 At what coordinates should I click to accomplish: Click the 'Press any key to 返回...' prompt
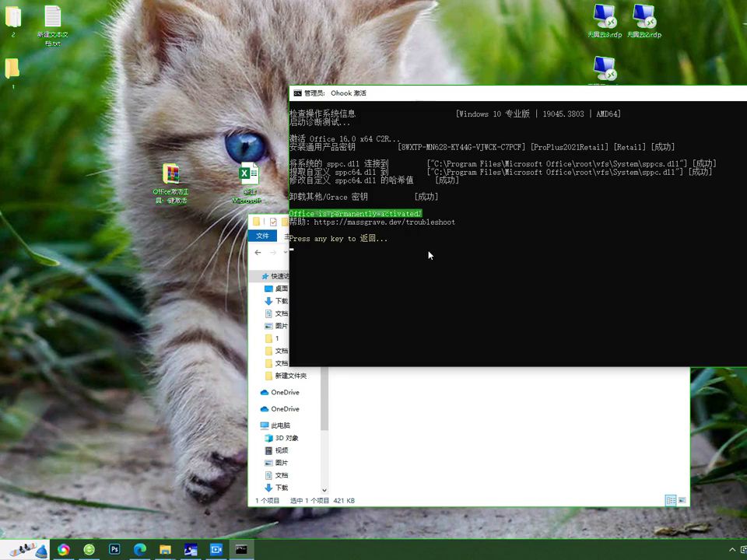(338, 239)
